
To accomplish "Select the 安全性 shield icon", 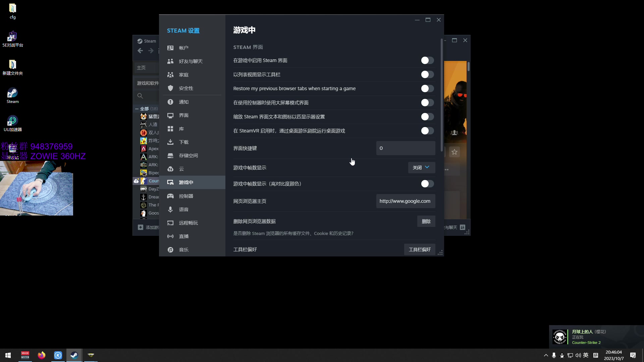I will [170, 88].
